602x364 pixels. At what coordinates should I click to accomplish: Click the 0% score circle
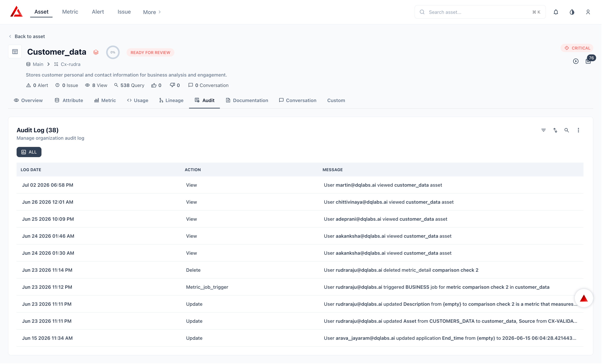[x=113, y=52]
